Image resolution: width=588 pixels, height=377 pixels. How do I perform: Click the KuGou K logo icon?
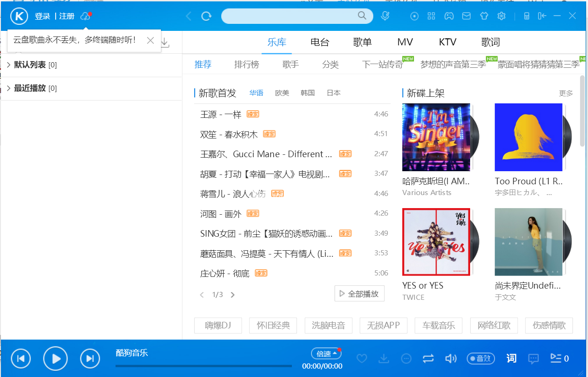[x=20, y=16]
